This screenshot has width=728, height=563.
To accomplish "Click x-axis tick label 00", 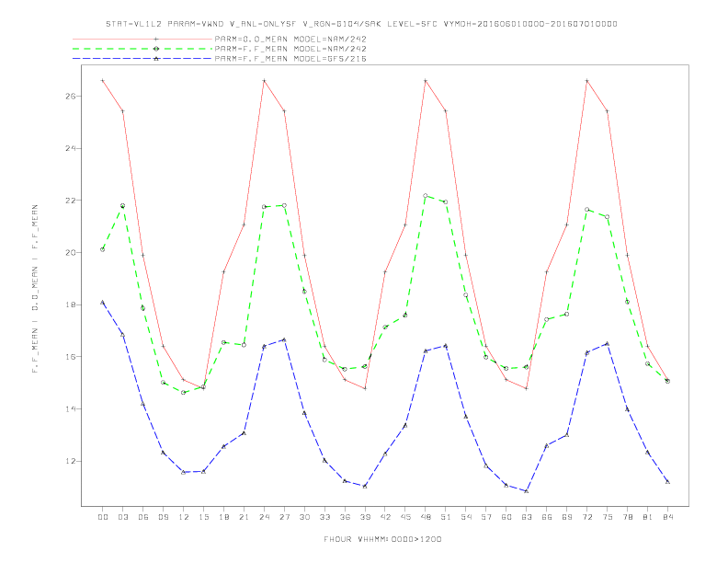I will tap(103, 517).
